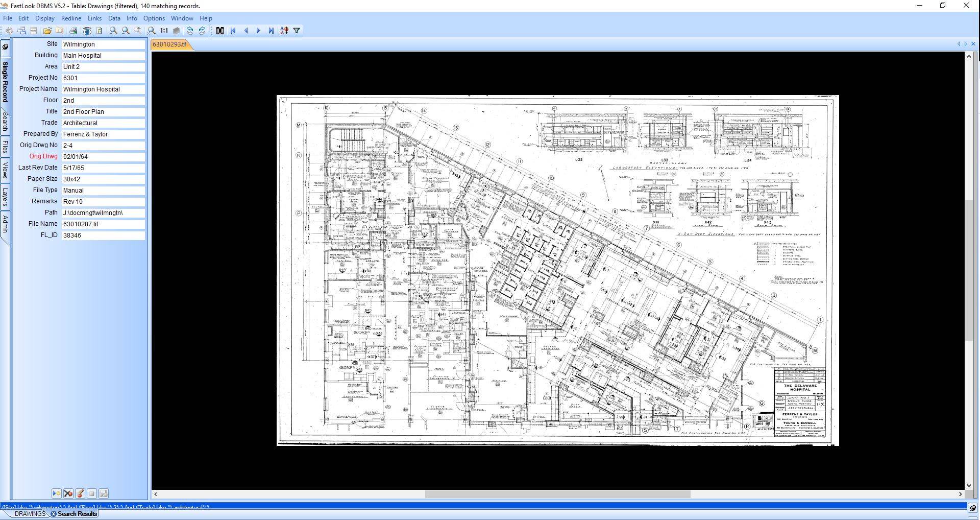Switch to the Layers side tab
980x520 pixels.
click(5, 197)
